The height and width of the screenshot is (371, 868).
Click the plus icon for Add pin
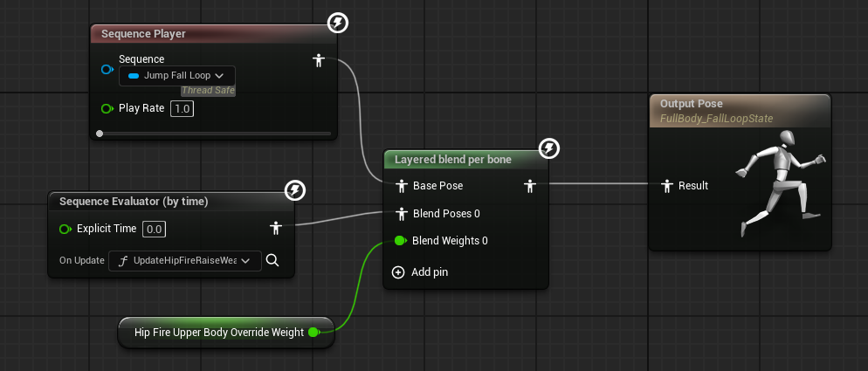[398, 272]
